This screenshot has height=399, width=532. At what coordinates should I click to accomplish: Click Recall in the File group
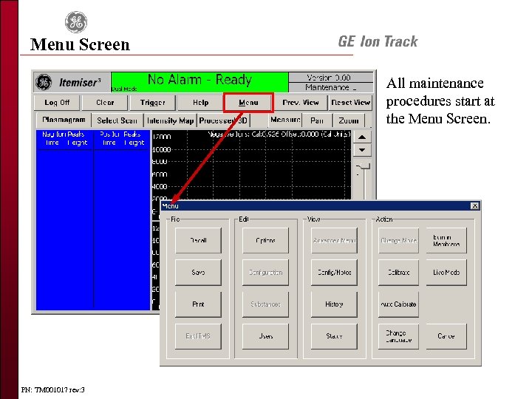pyautogui.click(x=198, y=240)
